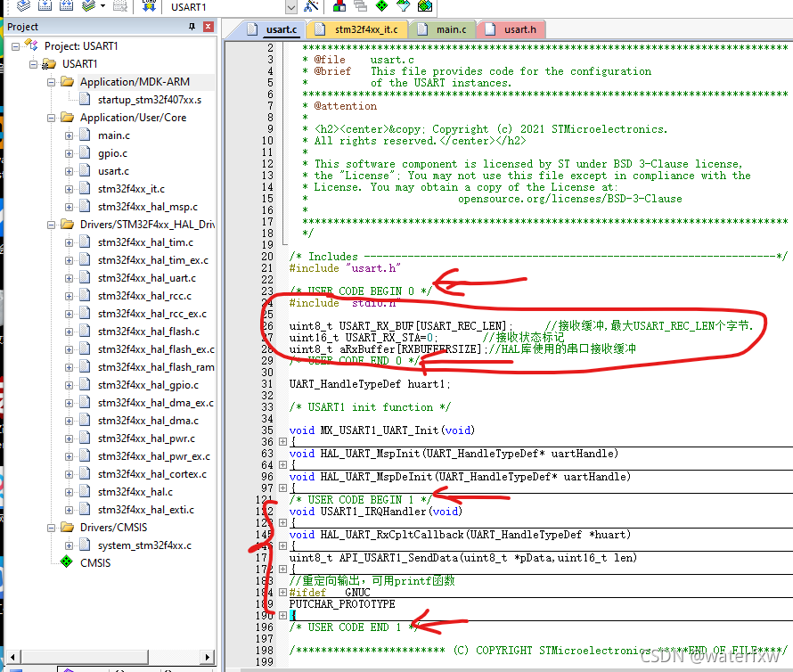
Task: Expand folded API_USART1_SendData function body
Action: 282,570
